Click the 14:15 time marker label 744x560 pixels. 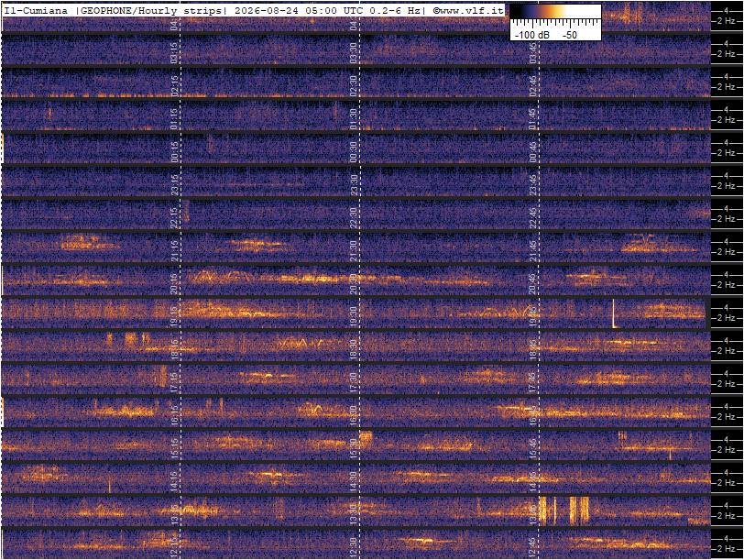pyautogui.click(x=174, y=482)
